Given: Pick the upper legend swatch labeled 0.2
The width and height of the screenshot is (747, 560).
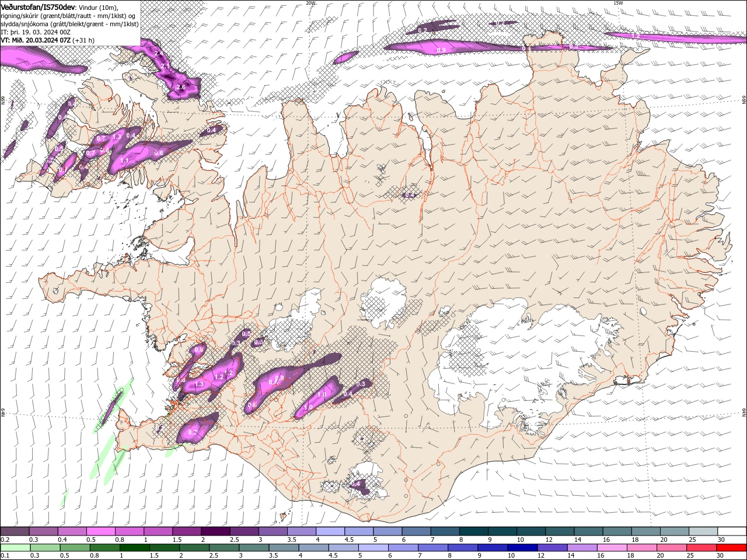Looking at the screenshot, I should [x=15, y=531].
